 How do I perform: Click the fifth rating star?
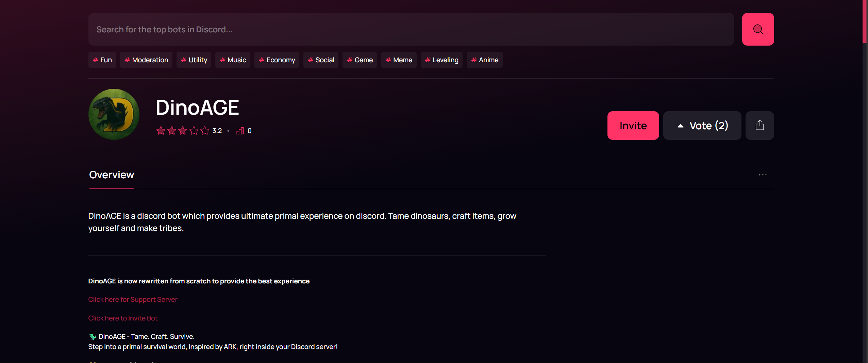click(x=205, y=131)
